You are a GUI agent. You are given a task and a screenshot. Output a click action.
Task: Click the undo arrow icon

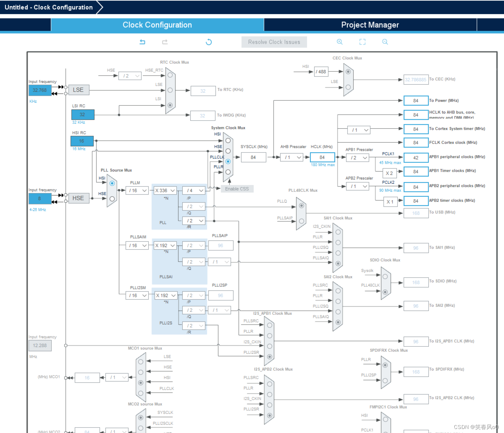pyautogui.click(x=142, y=42)
